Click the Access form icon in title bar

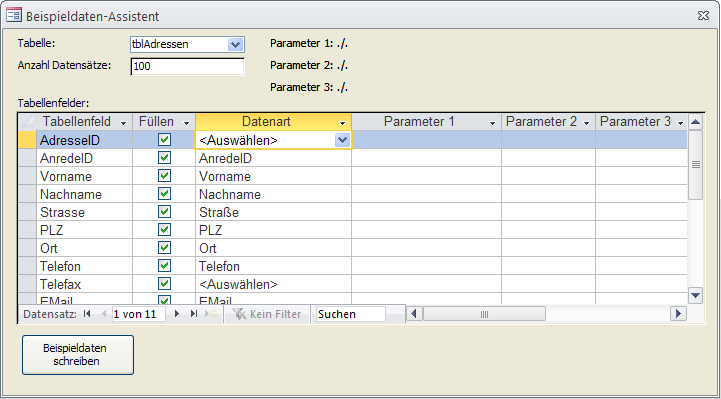[14, 16]
